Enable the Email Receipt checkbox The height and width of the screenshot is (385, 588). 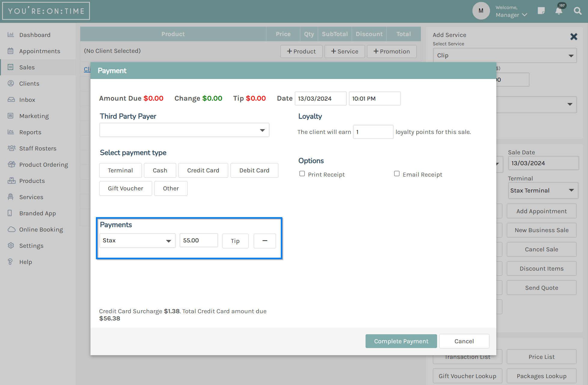coord(397,174)
